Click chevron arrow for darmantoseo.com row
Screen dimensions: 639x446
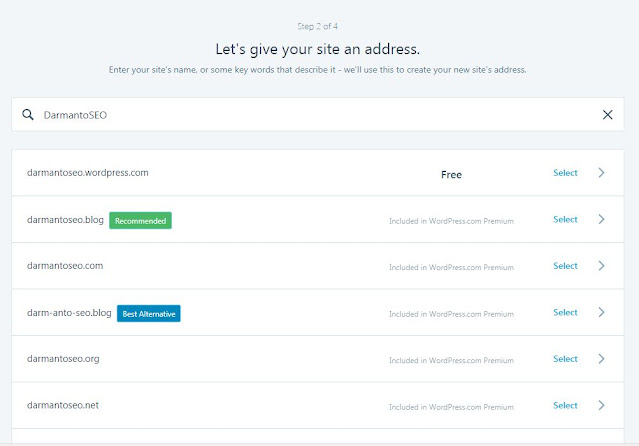tap(601, 266)
